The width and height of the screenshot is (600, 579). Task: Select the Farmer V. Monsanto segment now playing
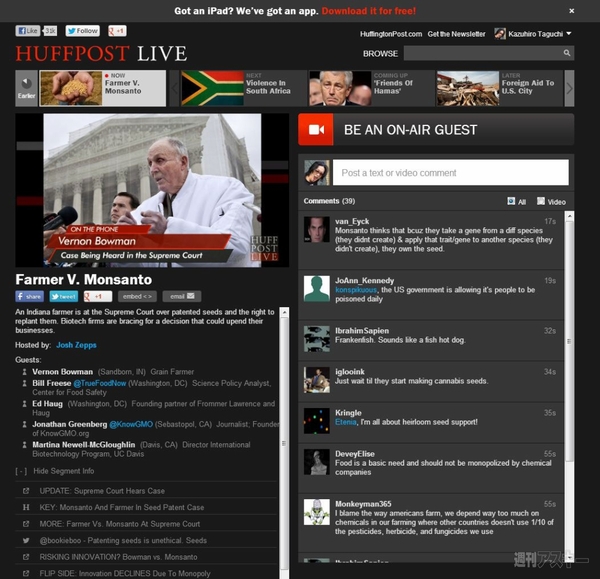103,88
